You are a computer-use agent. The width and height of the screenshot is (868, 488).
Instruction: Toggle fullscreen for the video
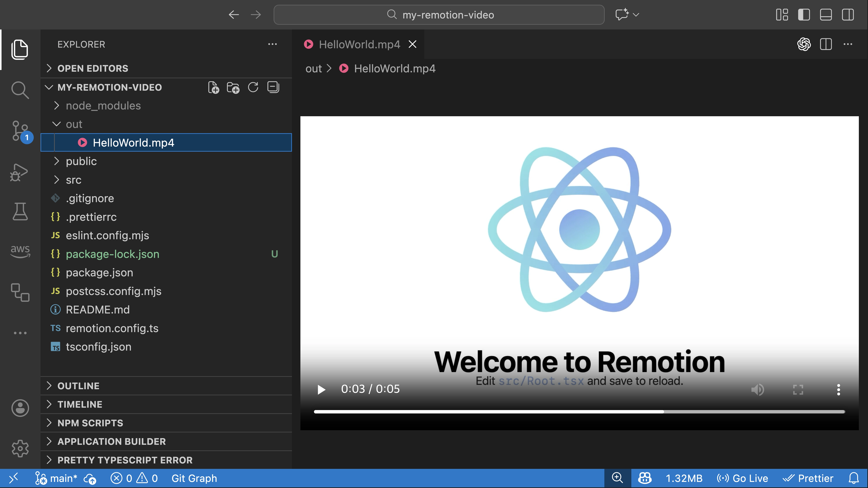tap(798, 390)
